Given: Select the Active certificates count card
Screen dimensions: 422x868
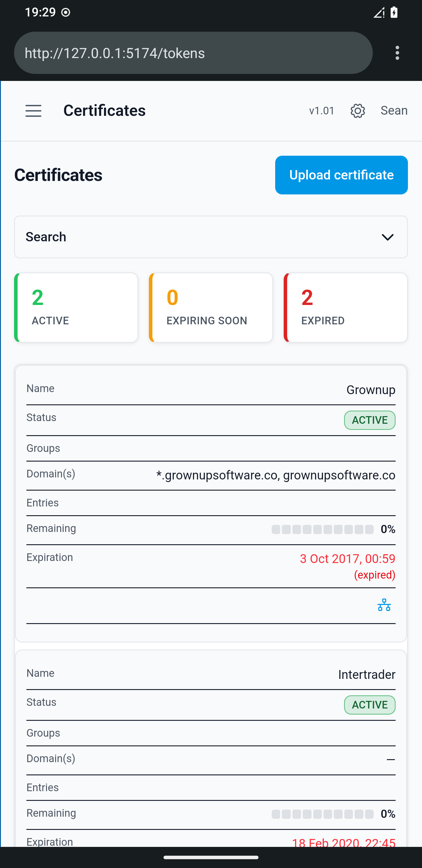Looking at the screenshot, I should [76, 308].
